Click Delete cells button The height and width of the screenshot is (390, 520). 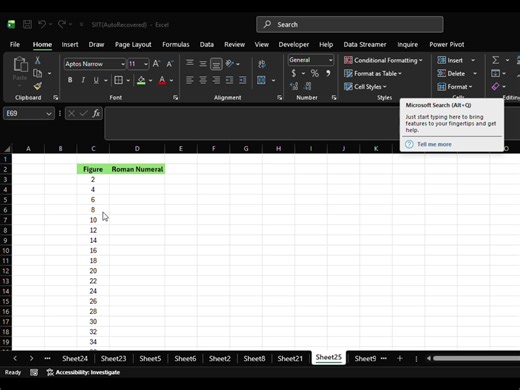point(451,74)
